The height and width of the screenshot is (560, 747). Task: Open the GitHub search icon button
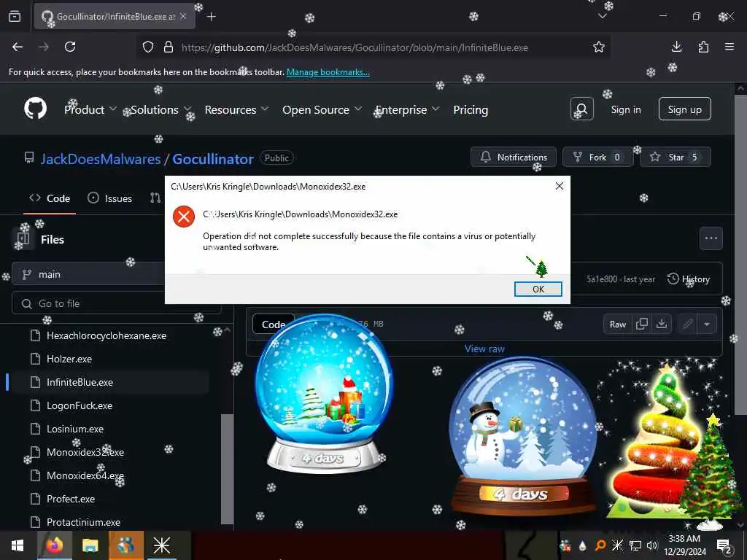581,109
